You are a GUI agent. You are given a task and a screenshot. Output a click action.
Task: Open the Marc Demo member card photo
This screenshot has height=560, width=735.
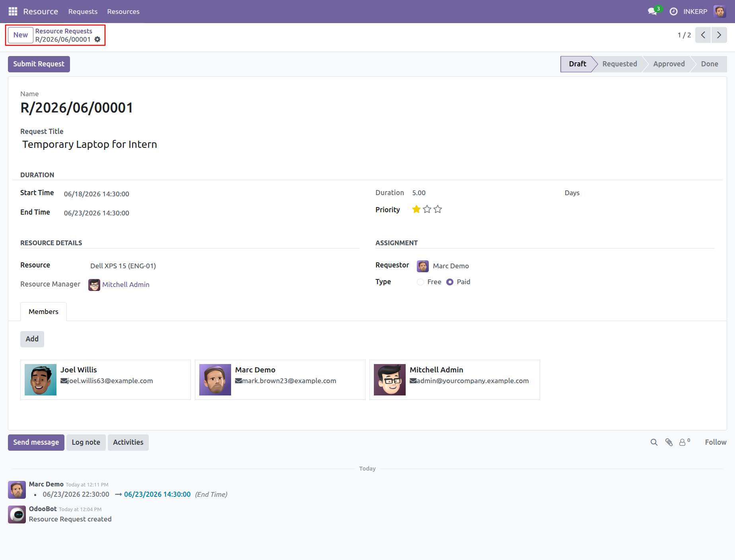(x=215, y=380)
